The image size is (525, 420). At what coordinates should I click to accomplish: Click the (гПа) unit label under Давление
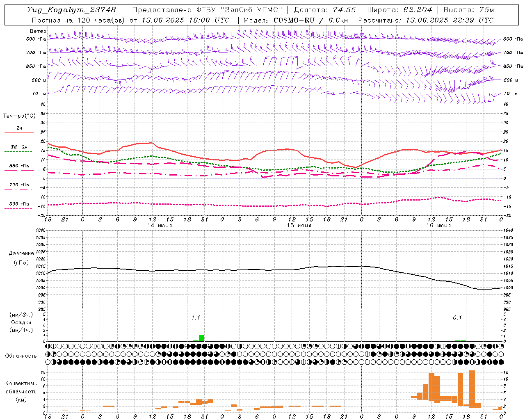[21, 263]
